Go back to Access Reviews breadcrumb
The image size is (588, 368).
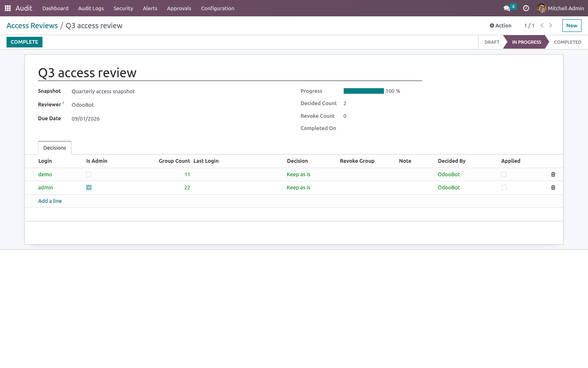pos(32,26)
